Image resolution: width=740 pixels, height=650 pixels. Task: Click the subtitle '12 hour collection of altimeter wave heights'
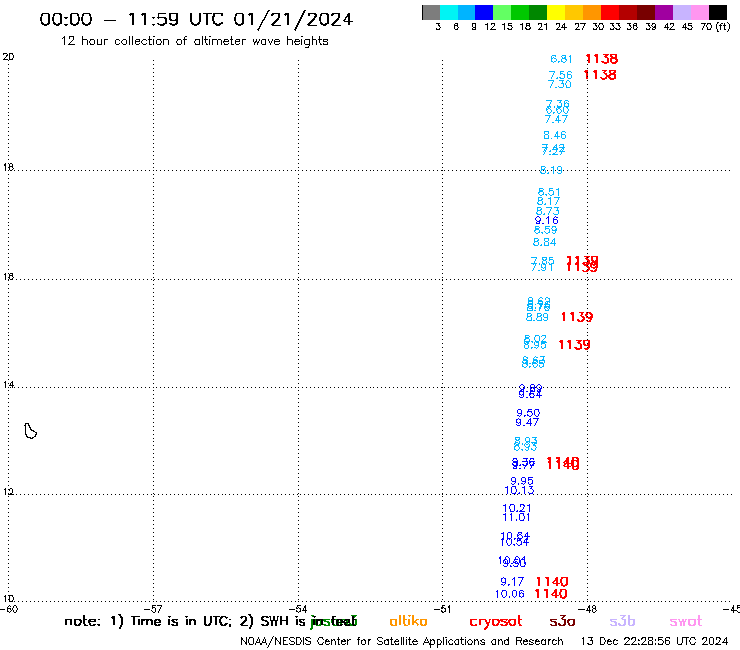(x=194, y=41)
